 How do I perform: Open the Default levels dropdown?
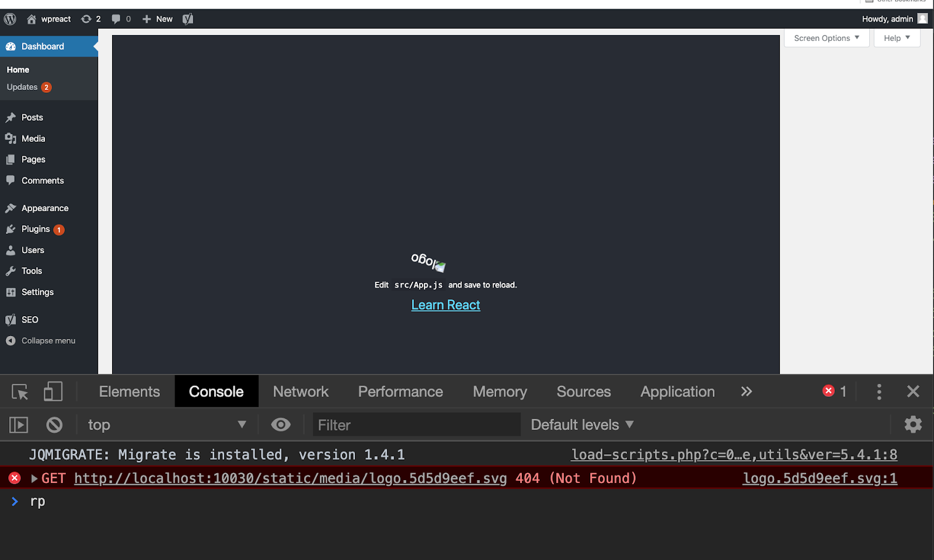click(x=581, y=425)
